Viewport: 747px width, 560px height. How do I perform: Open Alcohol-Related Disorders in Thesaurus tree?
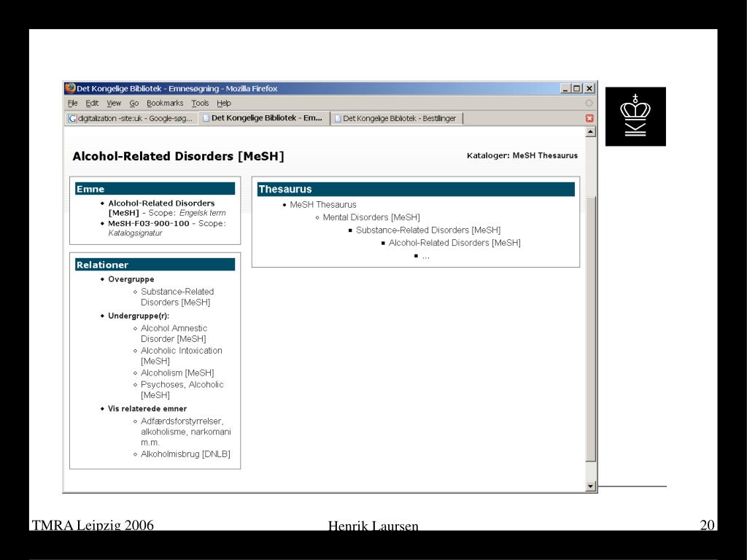pyautogui.click(x=454, y=243)
